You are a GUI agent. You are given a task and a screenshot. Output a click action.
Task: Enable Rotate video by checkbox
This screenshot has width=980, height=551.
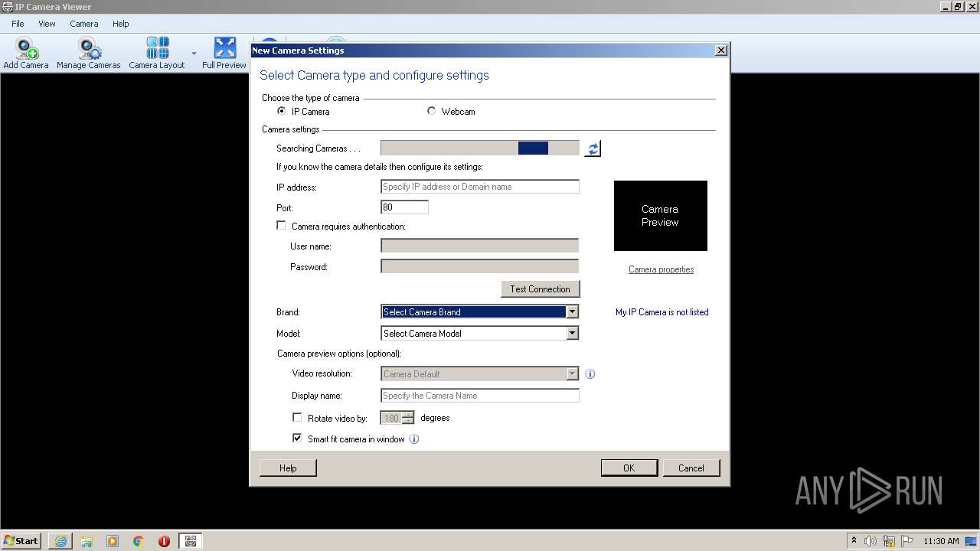pyautogui.click(x=297, y=418)
